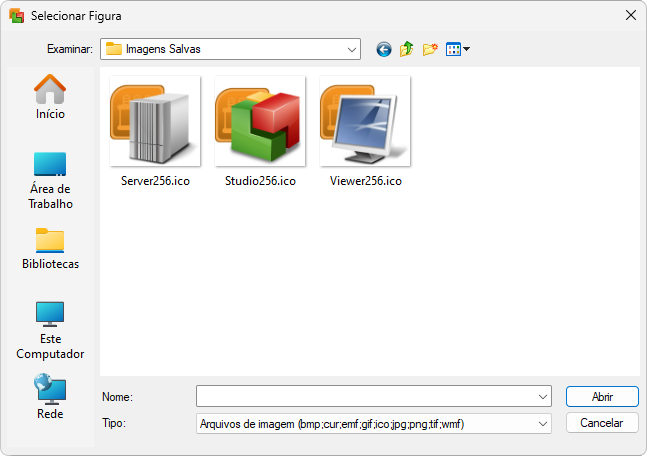Pick the Studio256.ico thumbnail
Screen dimensions: 647x456
click(260, 130)
